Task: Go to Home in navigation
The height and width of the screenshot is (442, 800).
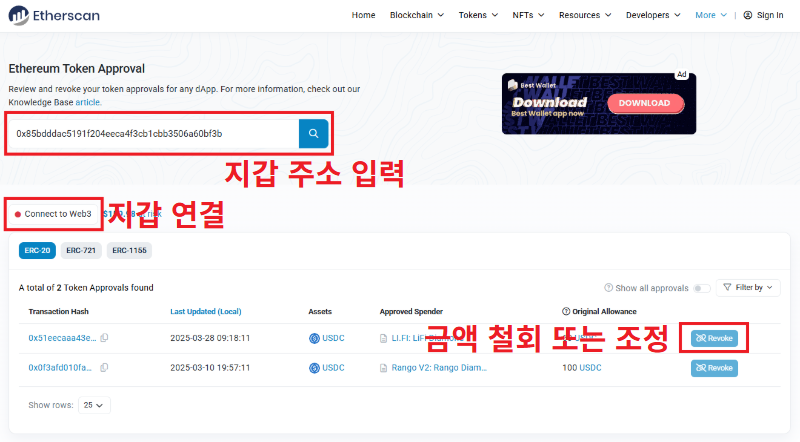Action: point(363,15)
